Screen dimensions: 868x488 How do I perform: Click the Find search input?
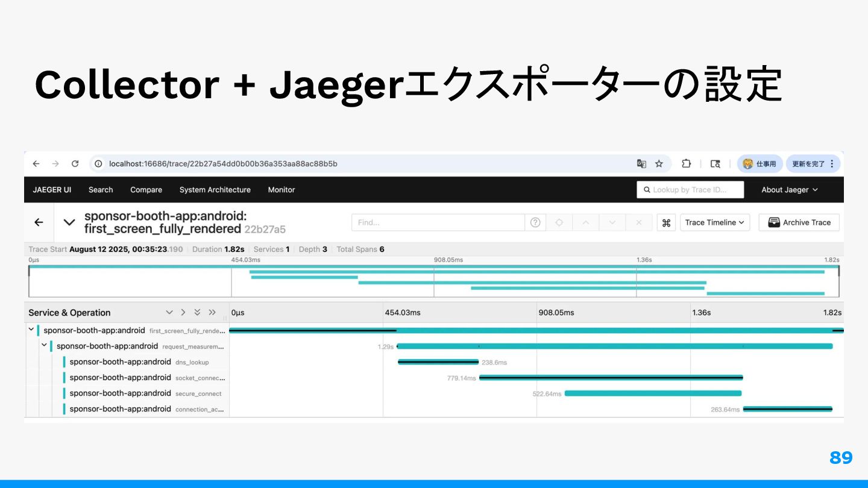(438, 222)
